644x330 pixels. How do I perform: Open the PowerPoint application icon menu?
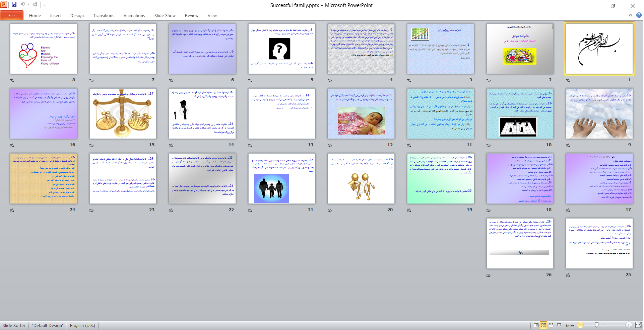4,5
